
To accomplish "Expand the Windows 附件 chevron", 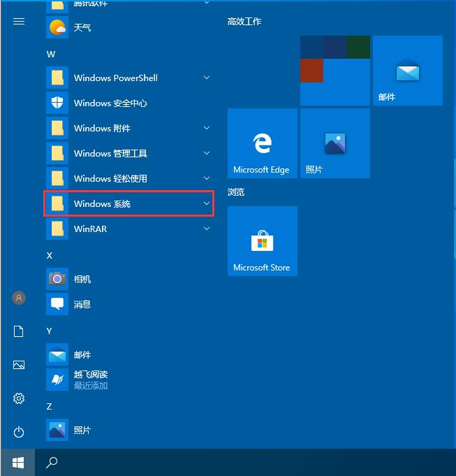I will coord(207,128).
